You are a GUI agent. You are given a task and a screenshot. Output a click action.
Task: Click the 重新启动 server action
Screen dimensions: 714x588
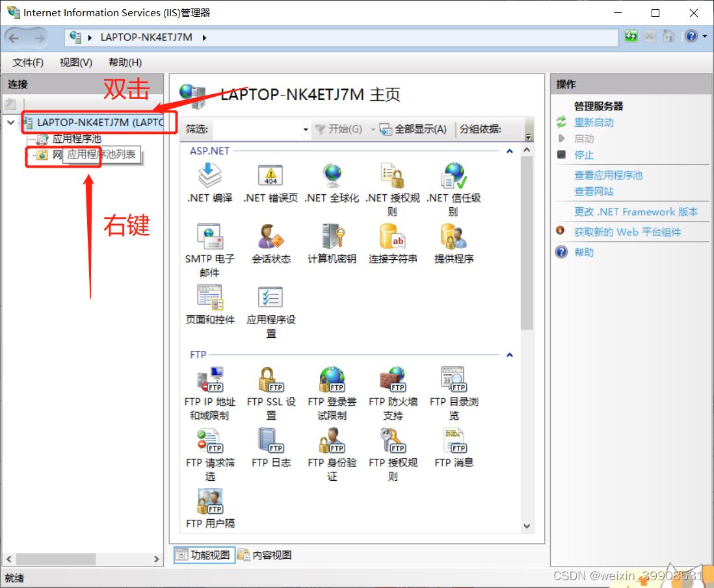pos(594,122)
